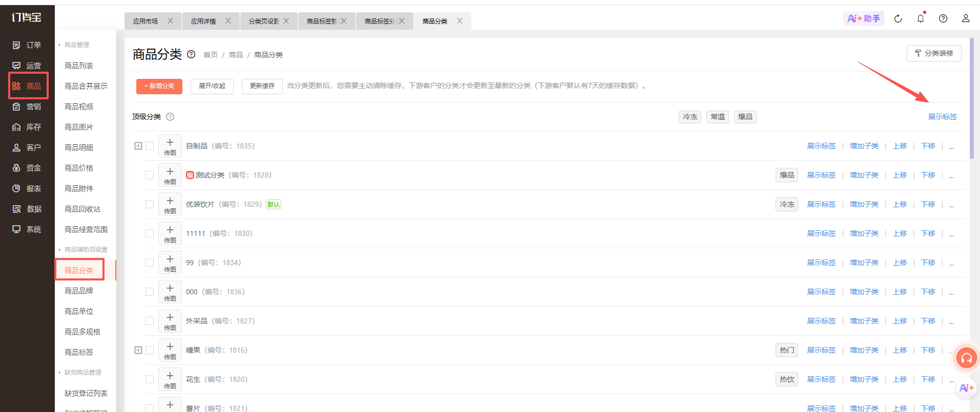Open the 客户 sidebar section
The height and width of the screenshot is (412, 980).
(x=27, y=147)
